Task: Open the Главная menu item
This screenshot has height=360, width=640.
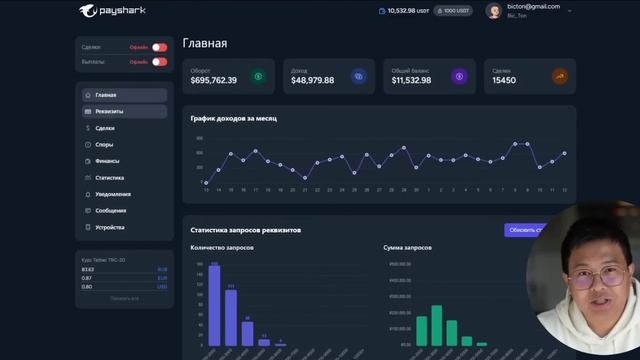Action: point(124,95)
